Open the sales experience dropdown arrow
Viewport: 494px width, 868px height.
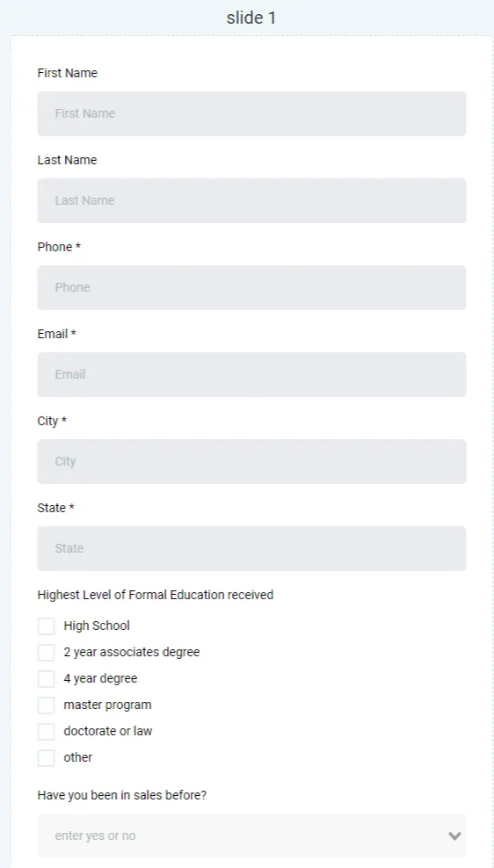tap(454, 835)
